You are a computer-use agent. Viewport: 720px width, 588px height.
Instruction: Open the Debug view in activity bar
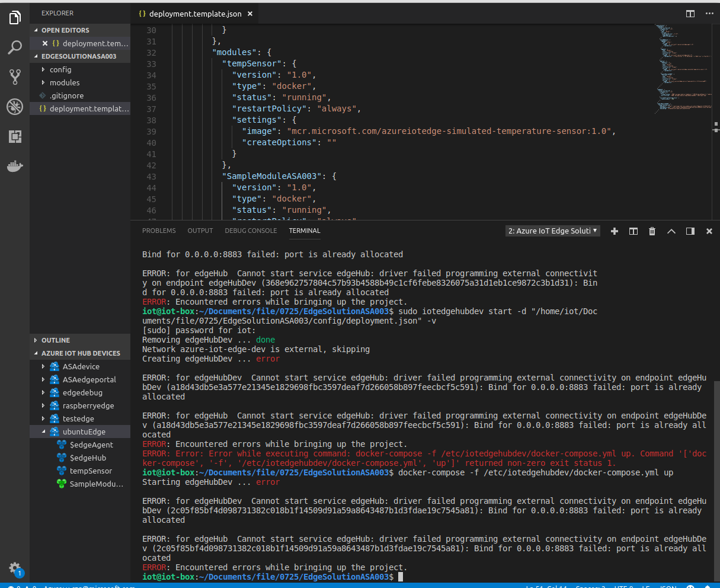15,107
